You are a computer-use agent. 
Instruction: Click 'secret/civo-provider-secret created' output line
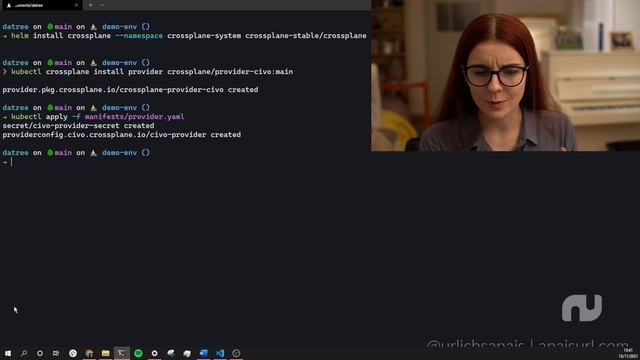78,126
